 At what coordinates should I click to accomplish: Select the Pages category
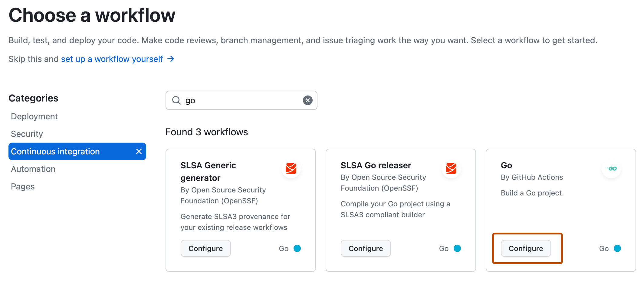pos(23,186)
